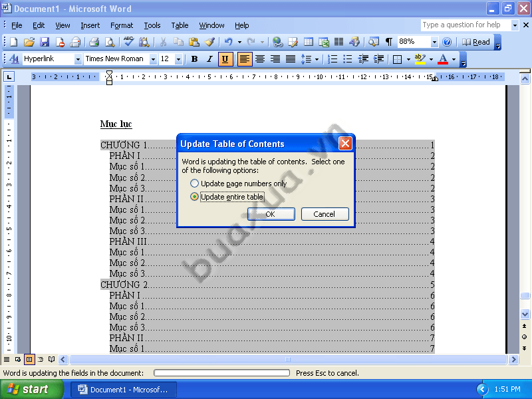Click Document1 taskbar button

tap(124, 390)
